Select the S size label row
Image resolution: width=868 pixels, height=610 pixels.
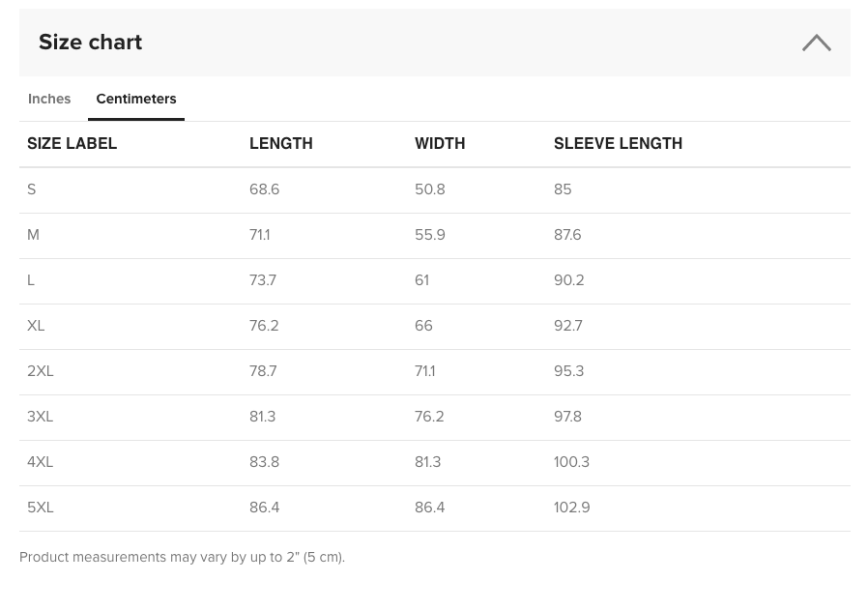(x=32, y=189)
